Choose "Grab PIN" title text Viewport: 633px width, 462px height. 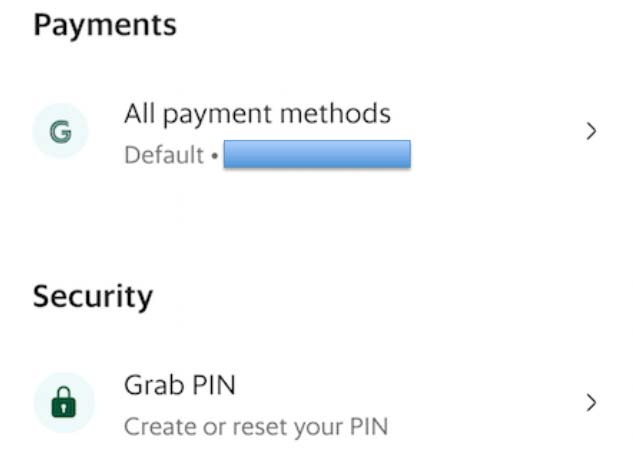pyautogui.click(x=180, y=384)
